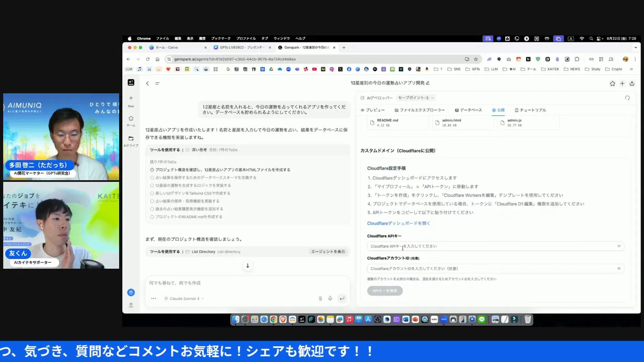644x362 pixels.
Task: Open AIドライブ folder in the sidebar
Action: pos(131,138)
